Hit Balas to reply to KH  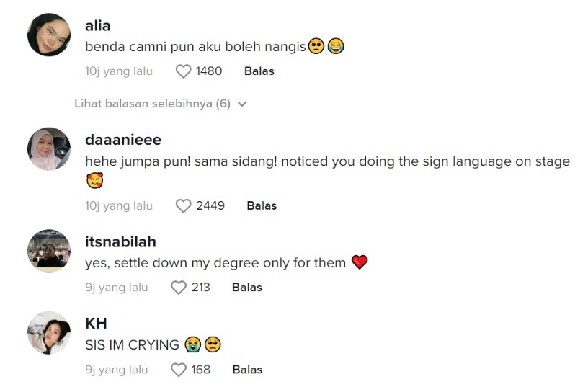coord(247,370)
